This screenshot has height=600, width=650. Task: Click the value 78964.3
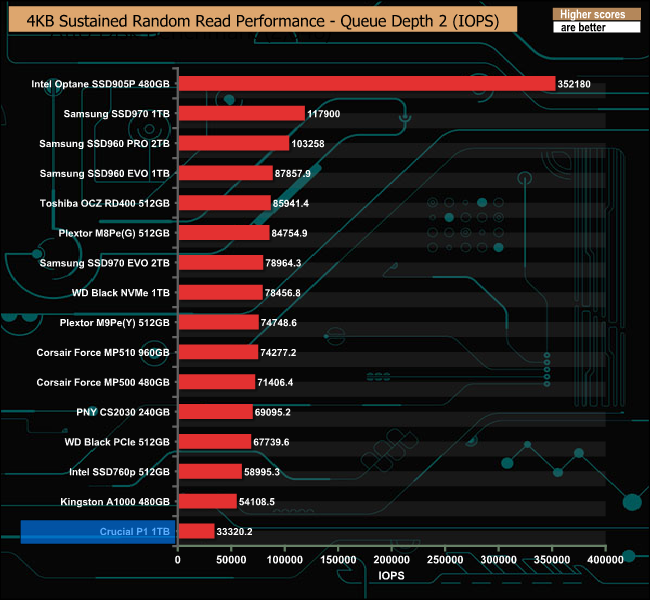coord(283,263)
